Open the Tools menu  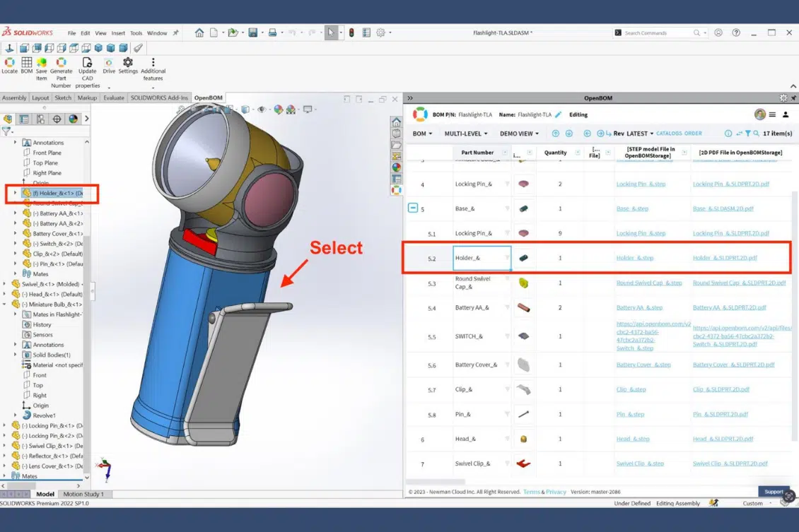(x=136, y=33)
